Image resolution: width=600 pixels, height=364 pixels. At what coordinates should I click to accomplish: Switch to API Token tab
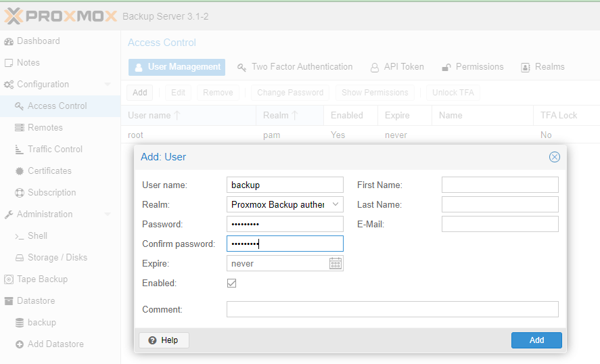pyautogui.click(x=397, y=67)
